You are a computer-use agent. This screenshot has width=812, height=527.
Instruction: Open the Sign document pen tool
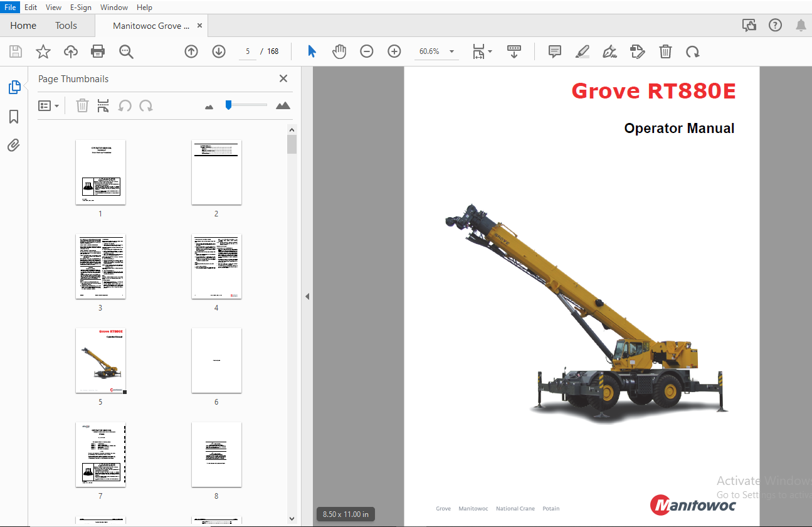[609, 51]
